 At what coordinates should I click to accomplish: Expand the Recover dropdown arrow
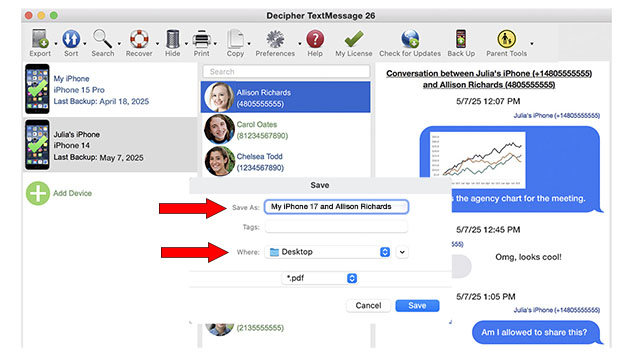pos(157,43)
